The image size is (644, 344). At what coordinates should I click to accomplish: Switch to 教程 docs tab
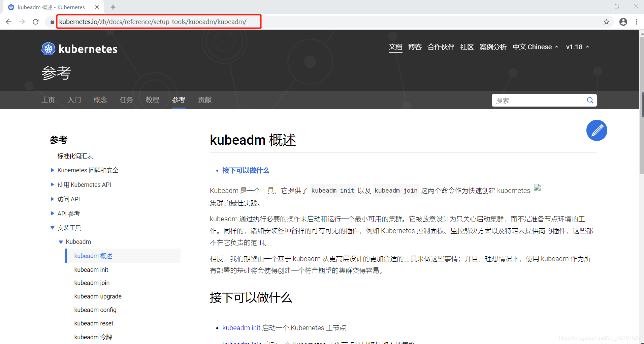point(153,100)
